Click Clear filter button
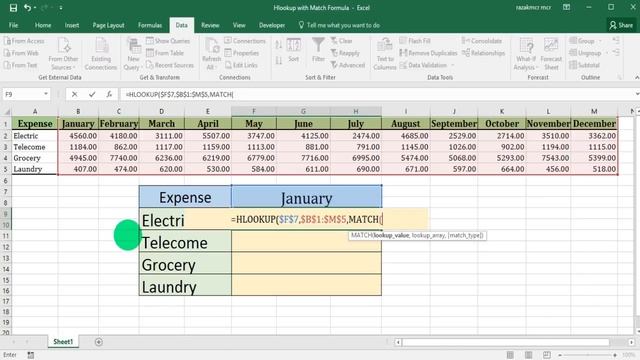 pos(341,41)
